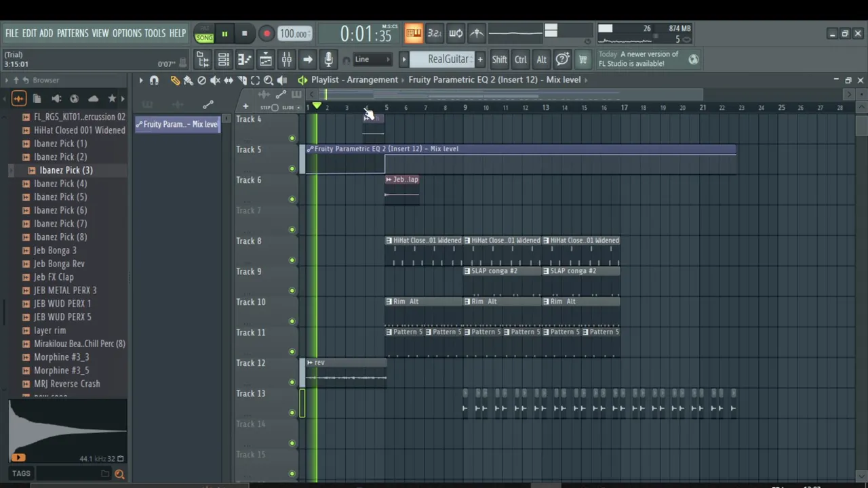Click the Shift button
This screenshot has width=868, height=488.
[499, 60]
